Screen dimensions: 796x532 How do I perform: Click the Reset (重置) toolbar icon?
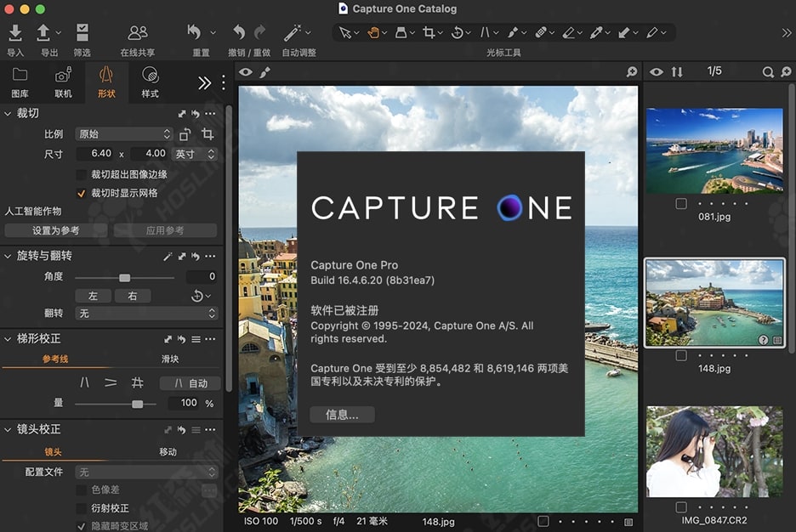click(x=195, y=33)
